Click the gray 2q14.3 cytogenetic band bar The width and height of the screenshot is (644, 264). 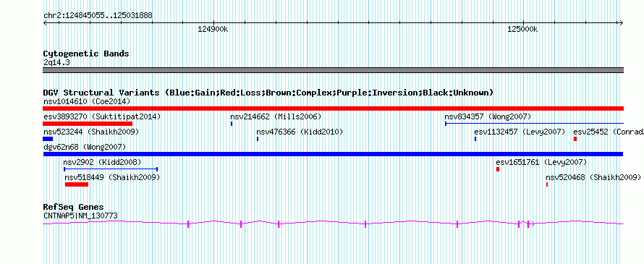[x=333, y=70]
